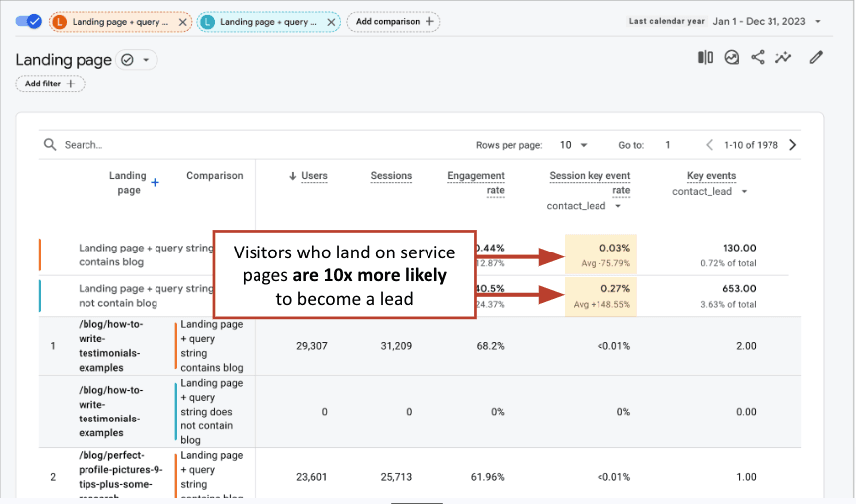Open the date range picker dropdown
This screenshot has height=504, width=856.
tap(817, 21)
